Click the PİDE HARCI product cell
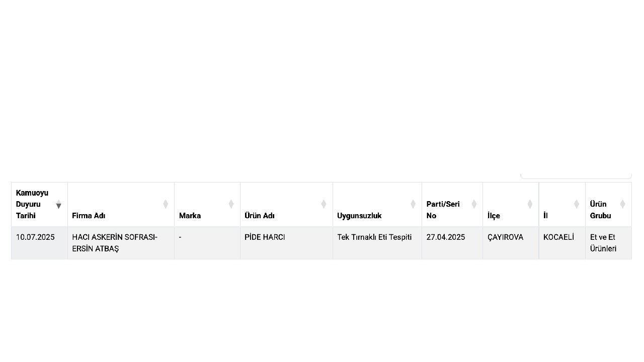This screenshot has width=644, height=362. click(286, 243)
